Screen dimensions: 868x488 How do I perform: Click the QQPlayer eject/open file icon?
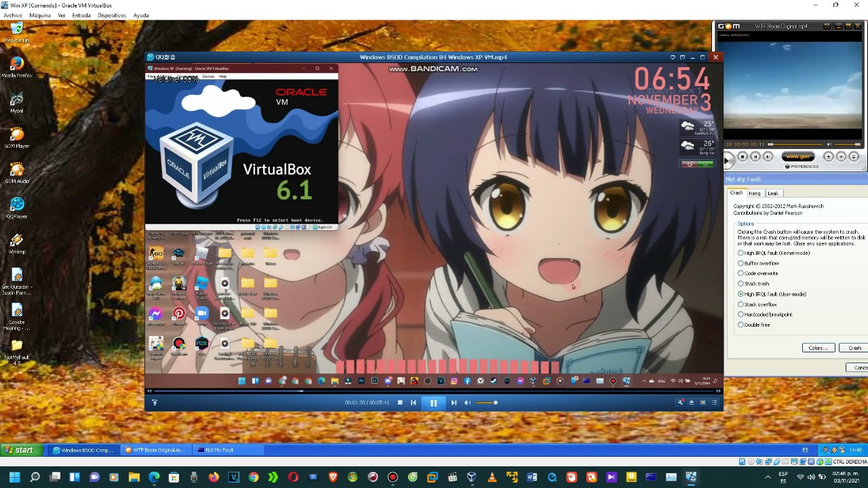[692, 403]
